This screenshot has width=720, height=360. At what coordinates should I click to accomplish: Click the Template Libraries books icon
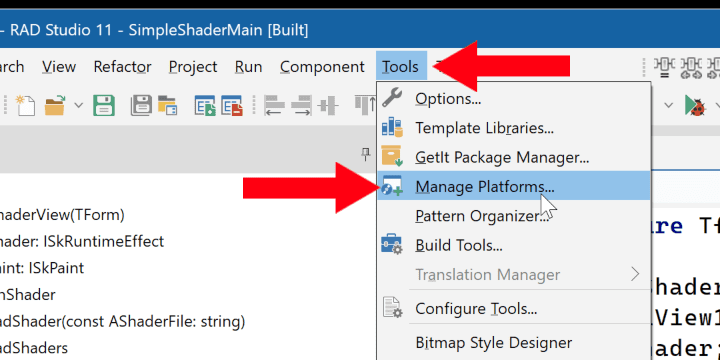(x=392, y=127)
